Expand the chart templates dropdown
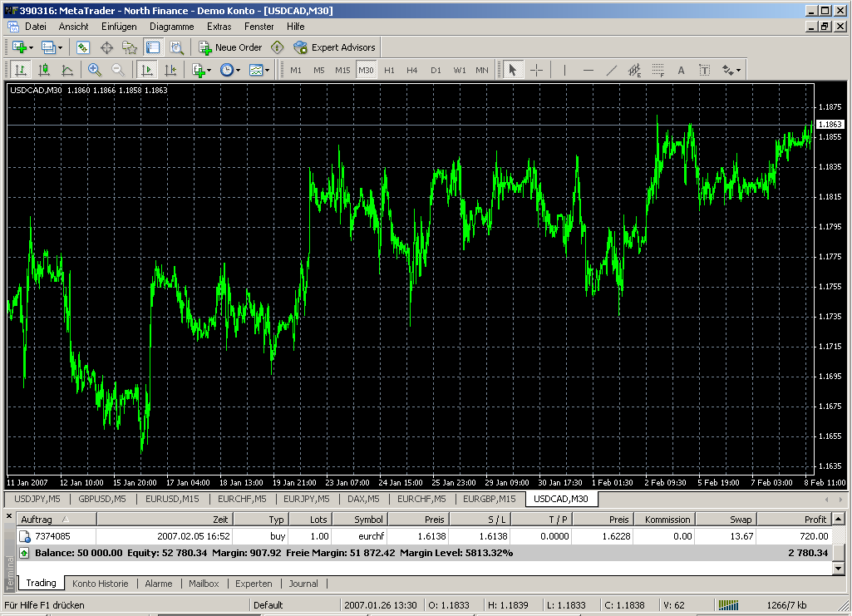 tap(259, 70)
